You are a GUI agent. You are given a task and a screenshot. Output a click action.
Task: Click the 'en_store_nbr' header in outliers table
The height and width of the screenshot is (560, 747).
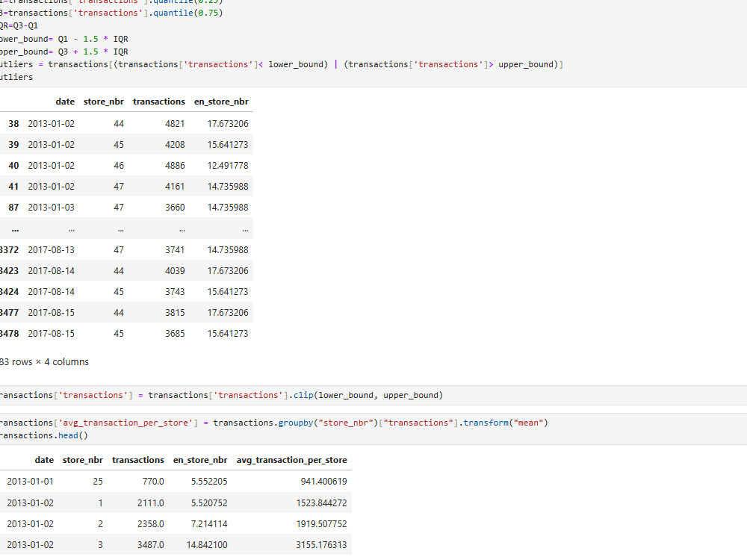click(221, 102)
